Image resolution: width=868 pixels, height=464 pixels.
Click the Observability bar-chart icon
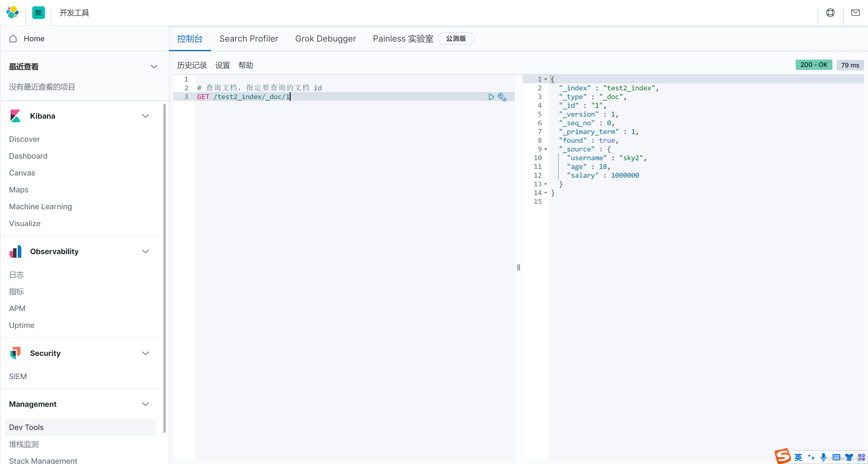(x=15, y=251)
